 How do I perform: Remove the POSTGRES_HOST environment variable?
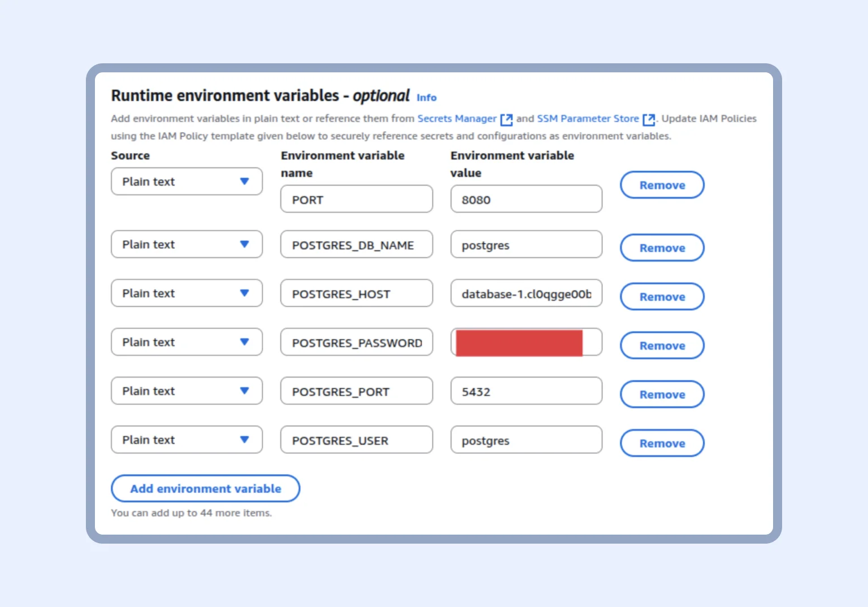point(662,296)
